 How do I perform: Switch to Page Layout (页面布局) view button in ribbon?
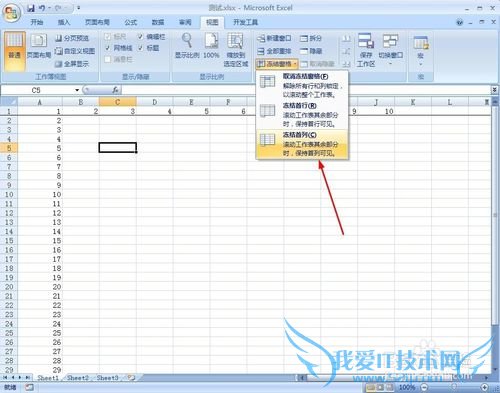[x=38, y=47]
